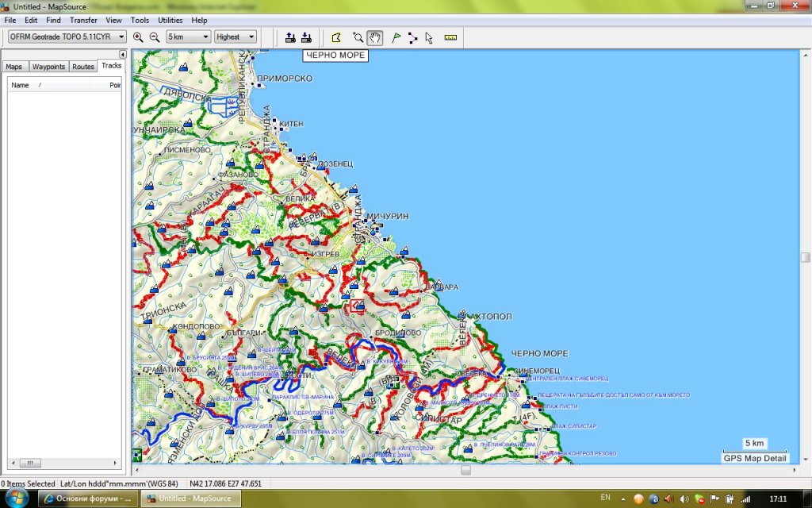Collapse the left side panel arrow
The image size is (812, 508).
coord(123,54)
